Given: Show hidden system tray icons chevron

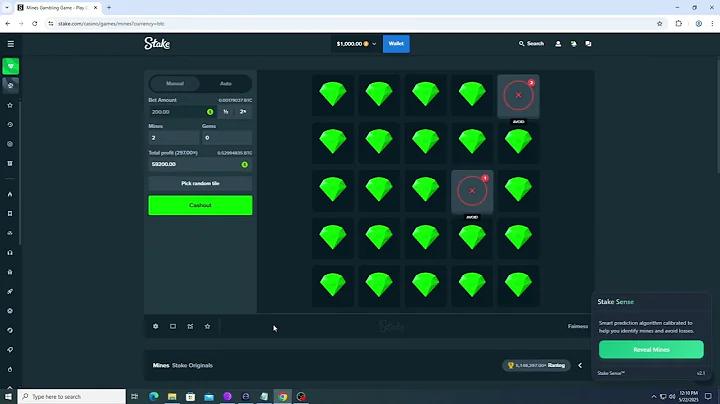Looking at the screenshot, I should [x=654, y=396].
